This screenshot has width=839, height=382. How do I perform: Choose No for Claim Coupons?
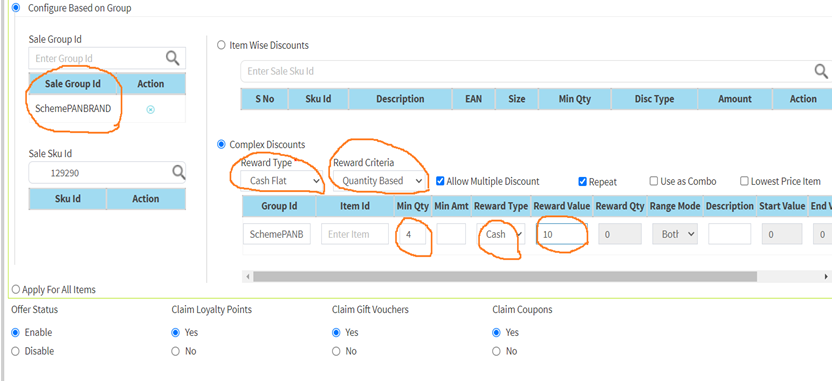tap(497, 352)
